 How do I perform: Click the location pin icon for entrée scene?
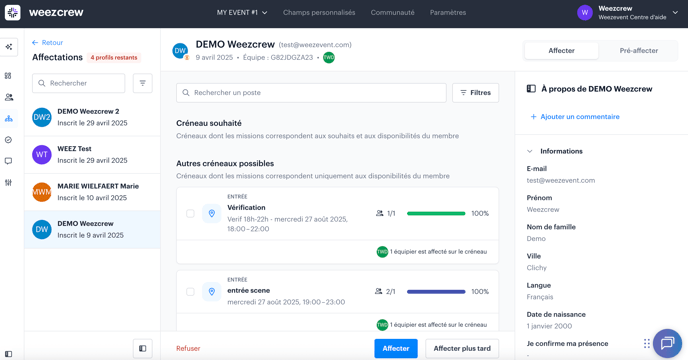pos(211,292)
